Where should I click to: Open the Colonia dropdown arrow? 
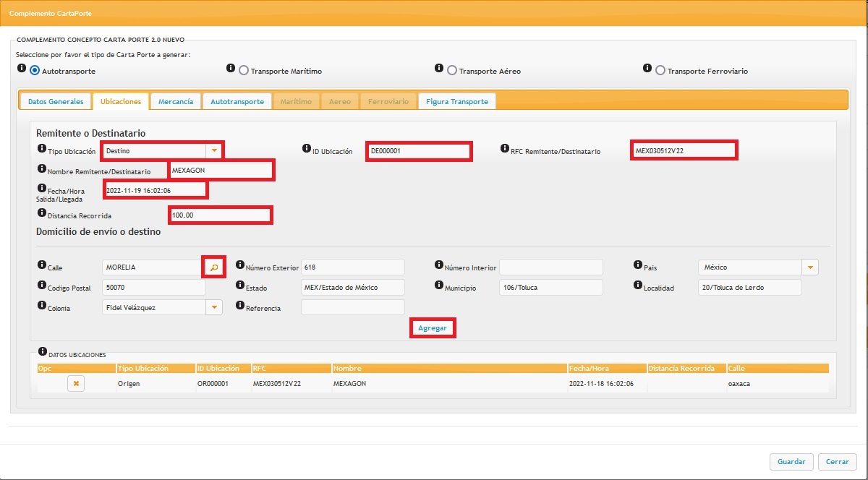tap(213, 307)
